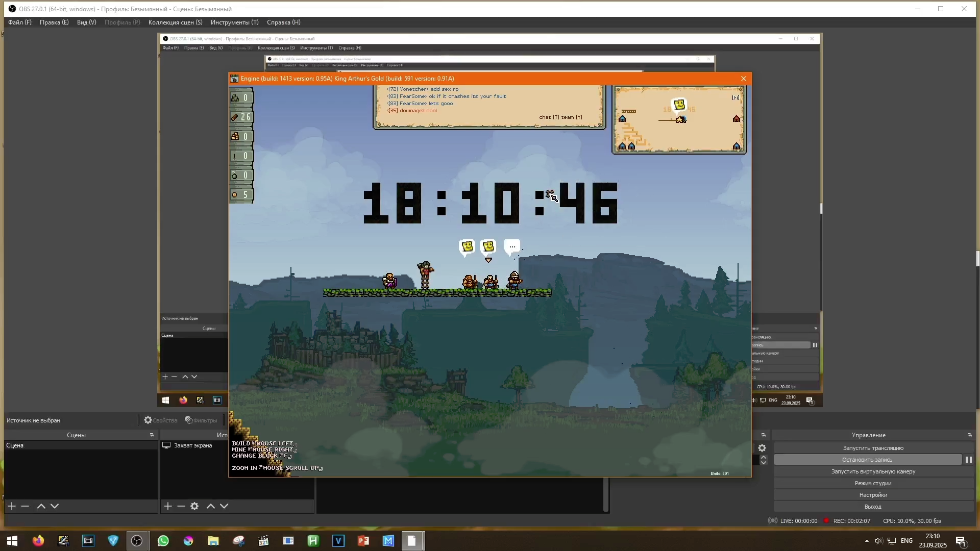Open the Файл (F) menu
The width and height of the screenshot is (980, 551).
coord(20,22)
